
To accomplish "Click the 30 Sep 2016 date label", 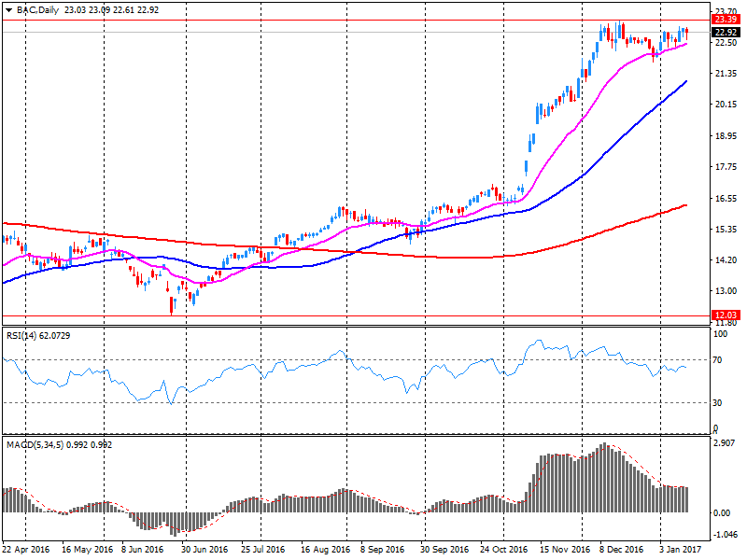I will (444, 550).
